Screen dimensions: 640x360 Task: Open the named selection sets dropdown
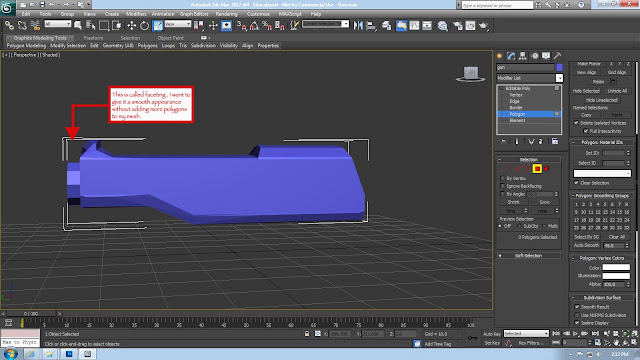point(325,24)
